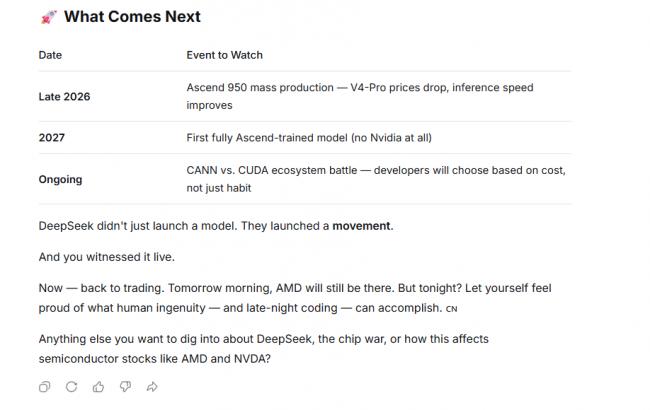Click the 'Date' column header
The width and height of the screenshot is (650, 410).
pyautogui.click(x=50, y=55)
